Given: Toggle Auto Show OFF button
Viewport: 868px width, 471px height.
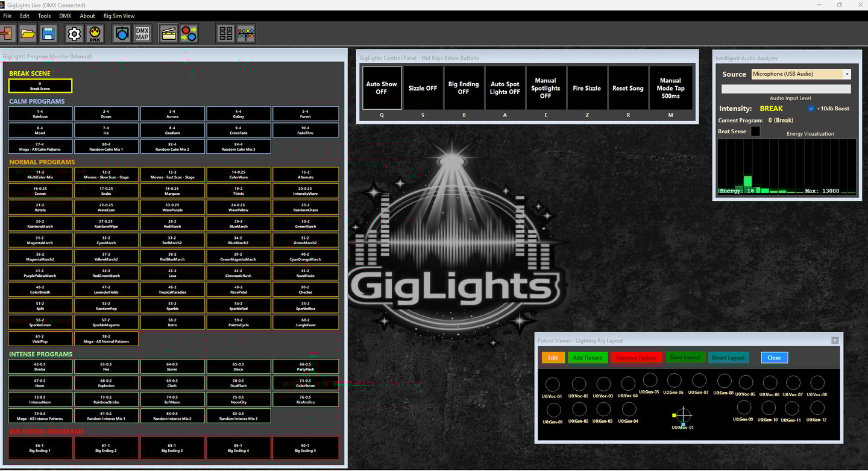Looking at the screenshot, I should tap(382, 88).
